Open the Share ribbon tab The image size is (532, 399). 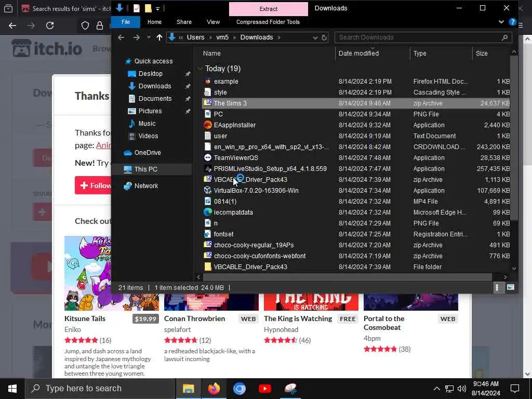(x=184, y=22)
